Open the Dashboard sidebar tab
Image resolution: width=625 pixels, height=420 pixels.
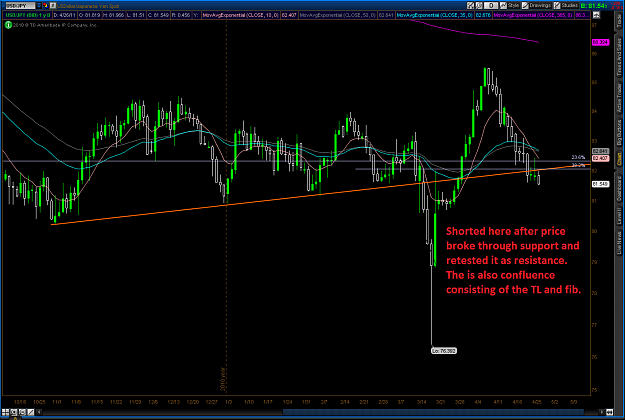point(619,189)
